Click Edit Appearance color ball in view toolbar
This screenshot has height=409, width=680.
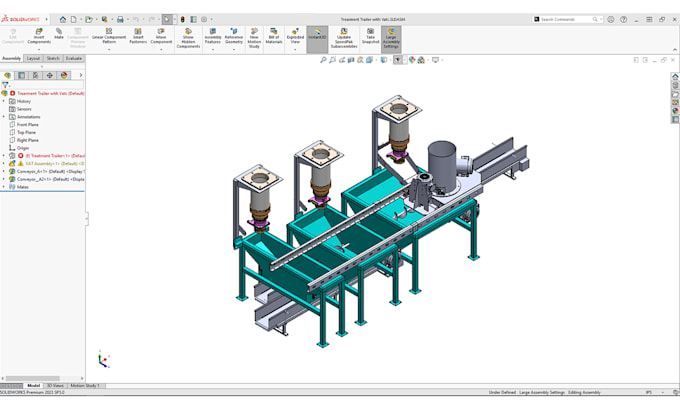tap(412, 60)
